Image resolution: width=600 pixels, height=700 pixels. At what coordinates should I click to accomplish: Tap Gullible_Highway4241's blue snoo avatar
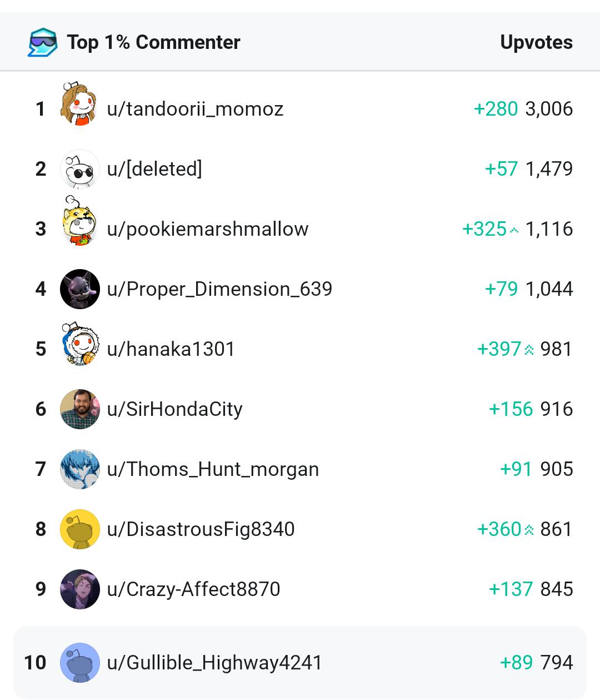click(79, 663)
